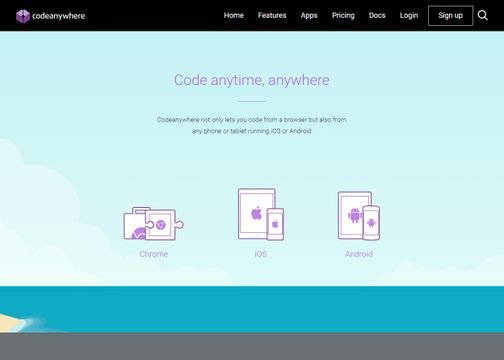This screenshot has height=360, width=504.
Task: Click the Codeanywhere logo
Action: pyautogui.click(x=50, y=16)
